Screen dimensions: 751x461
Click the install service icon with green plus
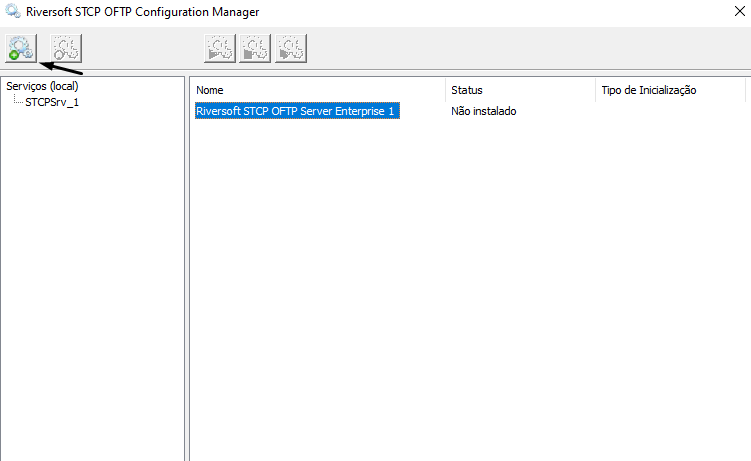pyautogui.click(x=21, y=48)
